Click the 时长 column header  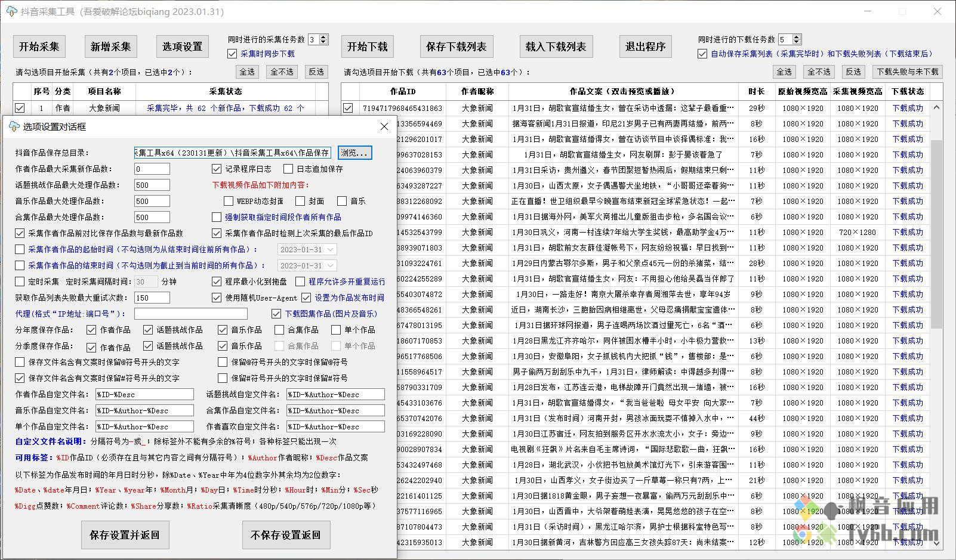tap(756, 91)
